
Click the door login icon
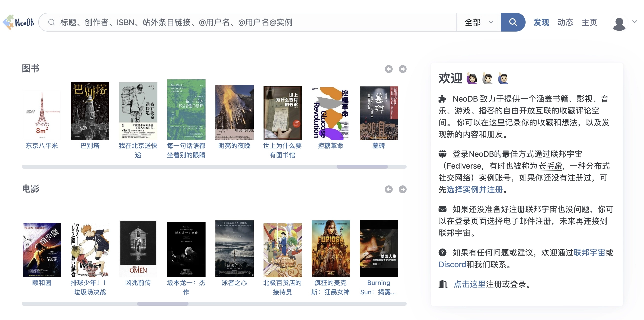click(443, 284)
